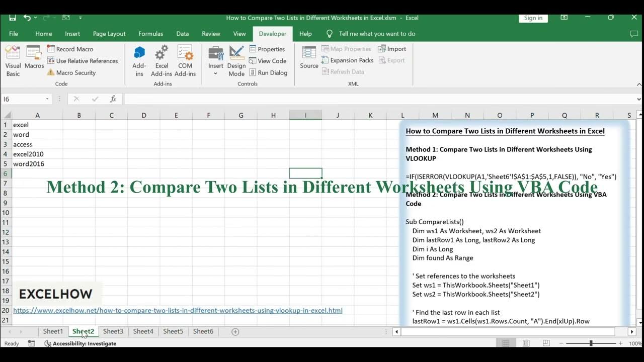The width and height of the screenshot is (644, 362).
Task: Open the File tab
Action: [x=14, y=34]
